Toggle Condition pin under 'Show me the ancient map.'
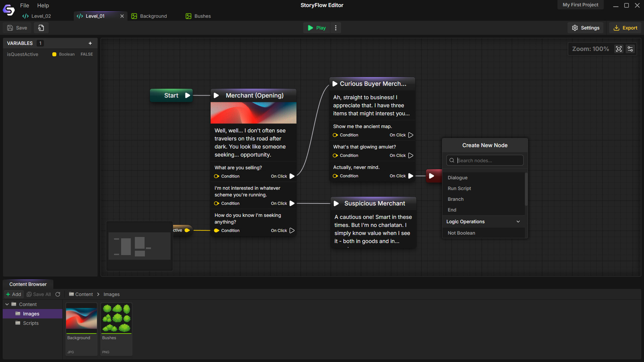The width and height of the screenshot is (644, 362). [335, 135]
